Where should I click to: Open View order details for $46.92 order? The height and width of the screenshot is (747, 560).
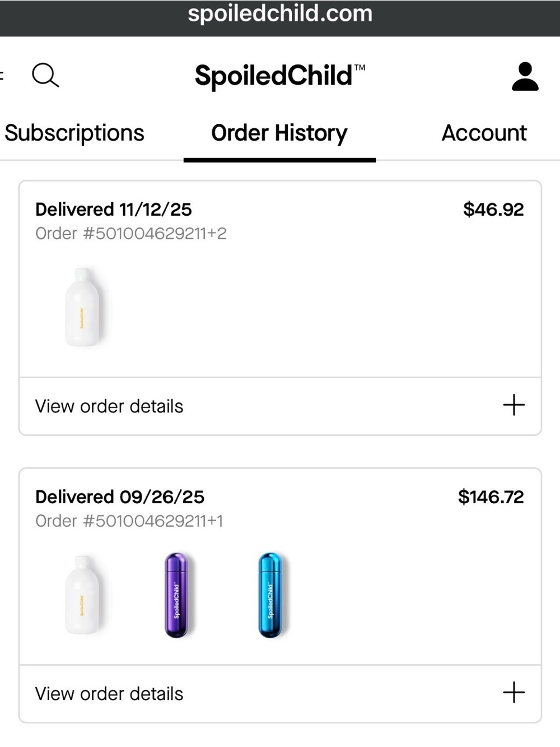280,406
